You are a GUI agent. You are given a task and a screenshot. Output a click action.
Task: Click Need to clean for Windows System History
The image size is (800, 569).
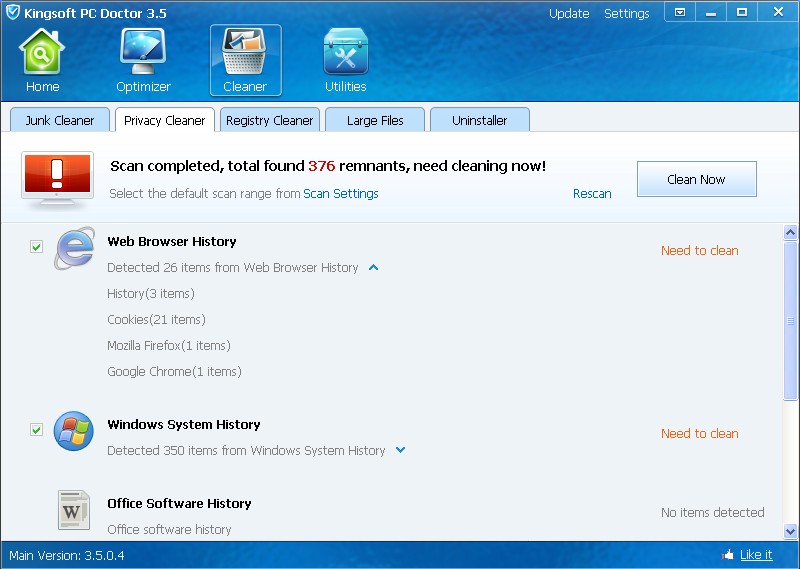click(699, 433)
